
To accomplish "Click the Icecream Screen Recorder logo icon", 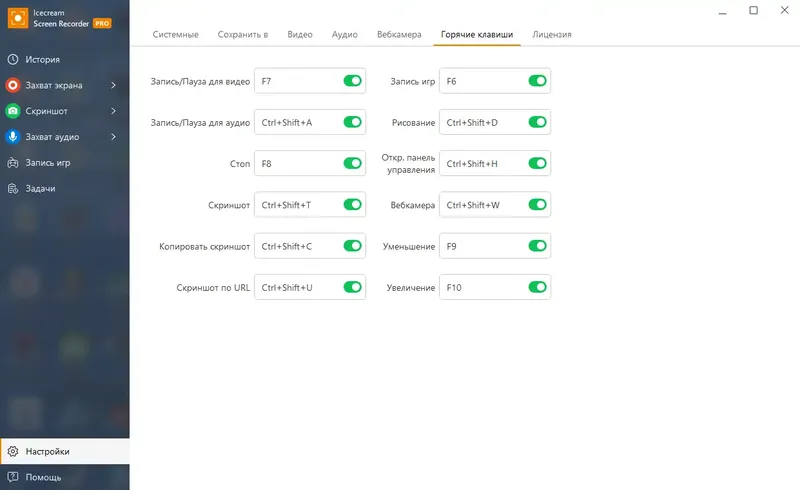I will [x=15, y=19].
